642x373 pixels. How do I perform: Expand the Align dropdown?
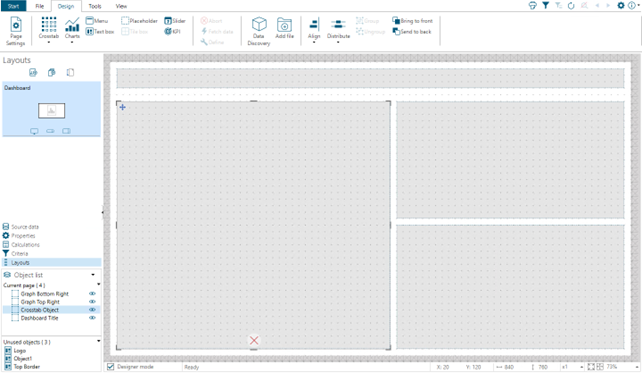click(x=314, y=42)
